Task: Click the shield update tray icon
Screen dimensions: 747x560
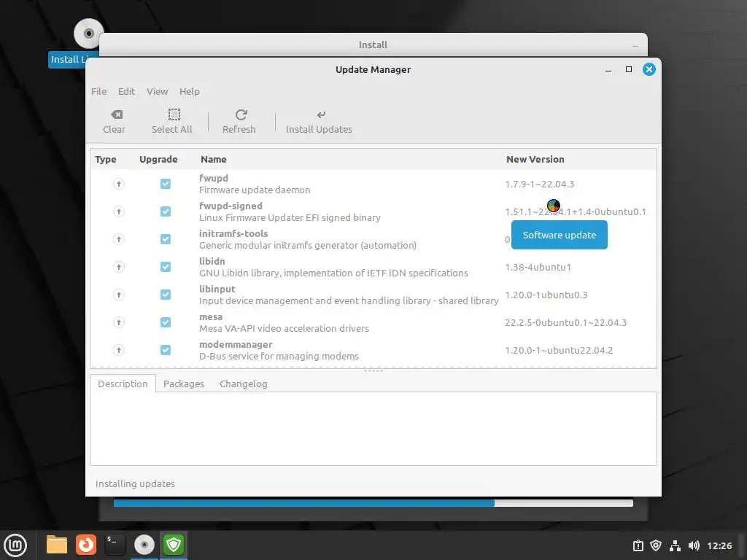Action: click(x=656, y=545)
